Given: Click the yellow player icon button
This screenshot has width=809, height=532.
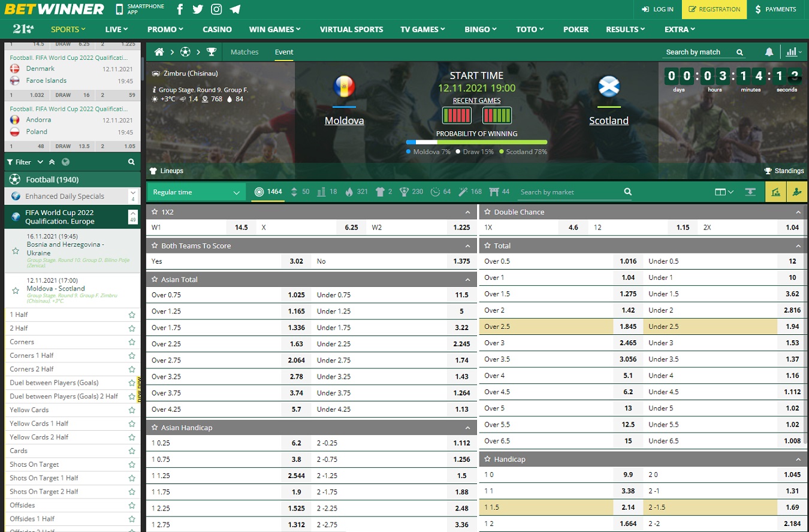Looking at the screenshot, I should coord(797,192).
